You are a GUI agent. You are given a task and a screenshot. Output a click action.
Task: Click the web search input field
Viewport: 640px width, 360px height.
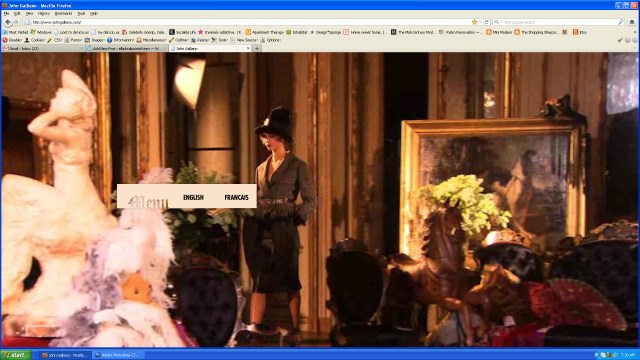[x=559, y=22]
